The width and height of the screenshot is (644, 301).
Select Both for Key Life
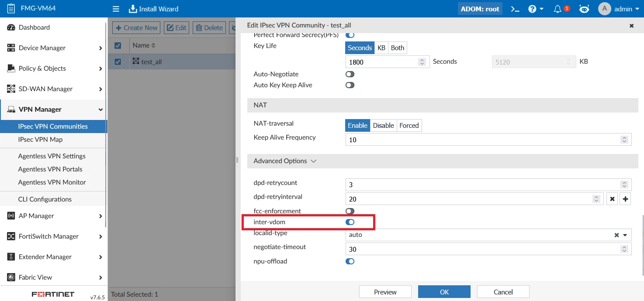click(x=398, y=48)
